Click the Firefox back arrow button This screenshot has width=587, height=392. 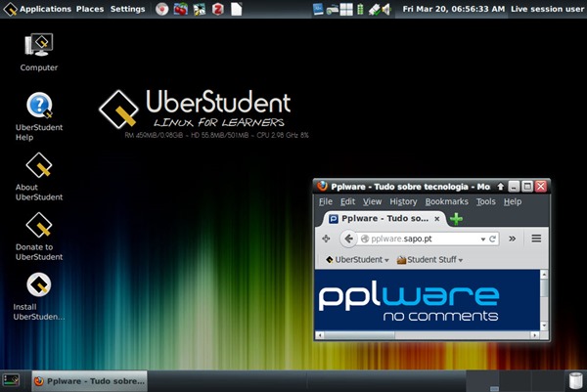[348, 239]
